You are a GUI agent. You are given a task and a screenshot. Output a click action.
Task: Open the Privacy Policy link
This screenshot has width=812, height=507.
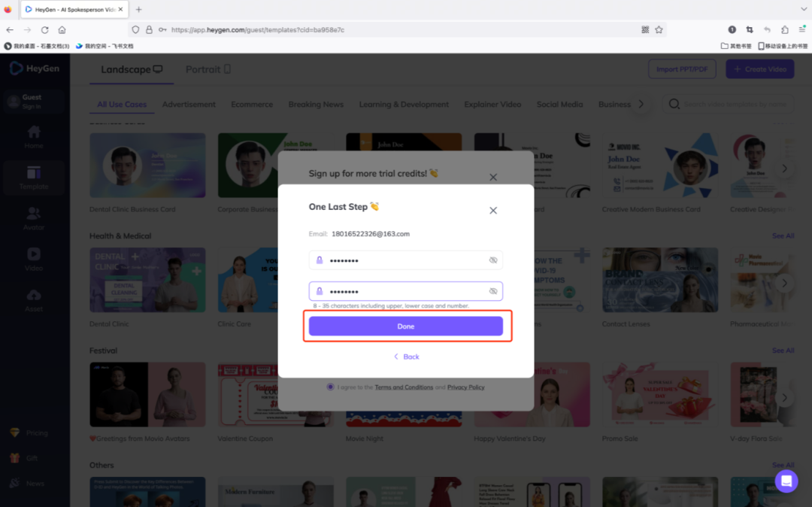[465, 387]
